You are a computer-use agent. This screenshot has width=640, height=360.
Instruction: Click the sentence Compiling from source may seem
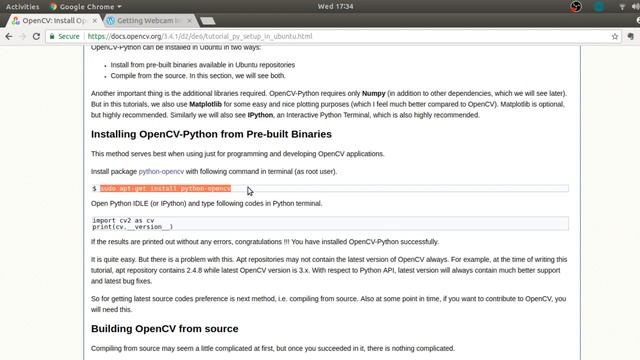tap(273, 348)
